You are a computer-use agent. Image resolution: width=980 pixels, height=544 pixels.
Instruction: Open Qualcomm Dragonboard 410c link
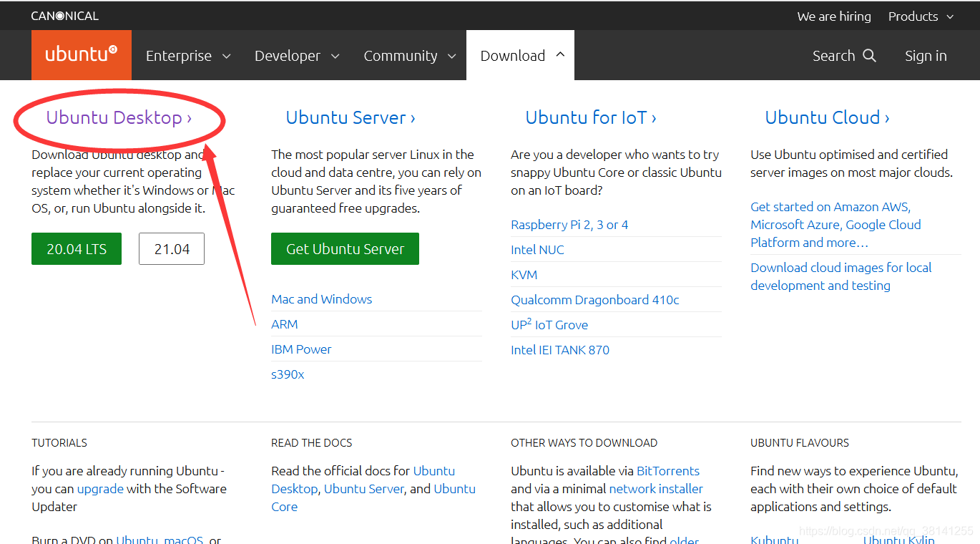click(595, 300)
